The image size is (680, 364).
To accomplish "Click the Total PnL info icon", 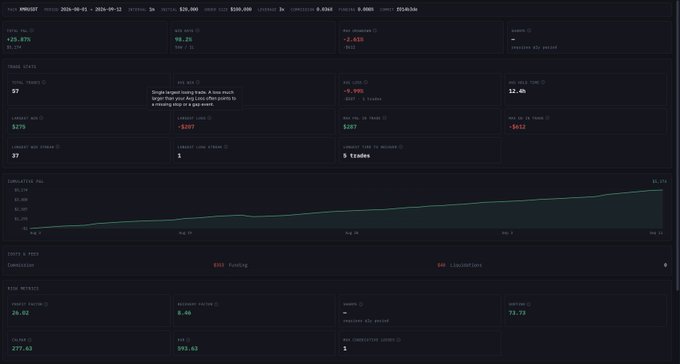I will point(32,31).
